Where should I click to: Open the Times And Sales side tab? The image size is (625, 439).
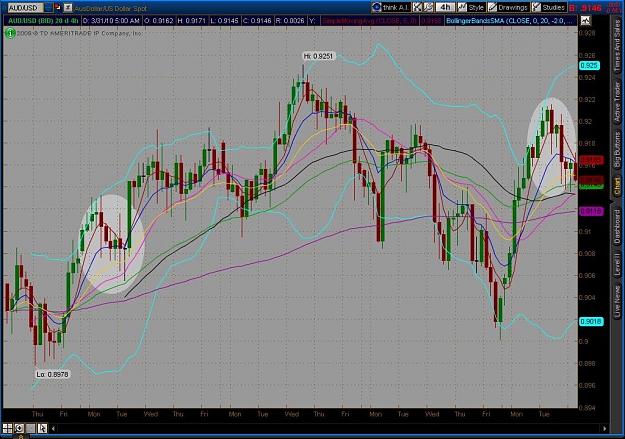click(x=617, y=47)
